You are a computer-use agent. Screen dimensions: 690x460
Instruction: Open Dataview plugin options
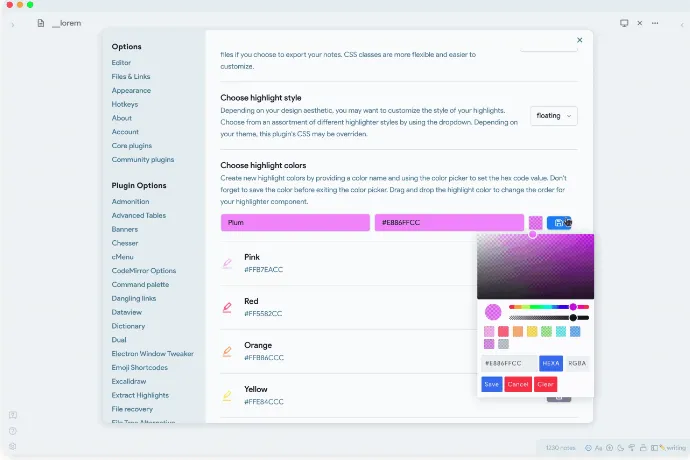127,312
